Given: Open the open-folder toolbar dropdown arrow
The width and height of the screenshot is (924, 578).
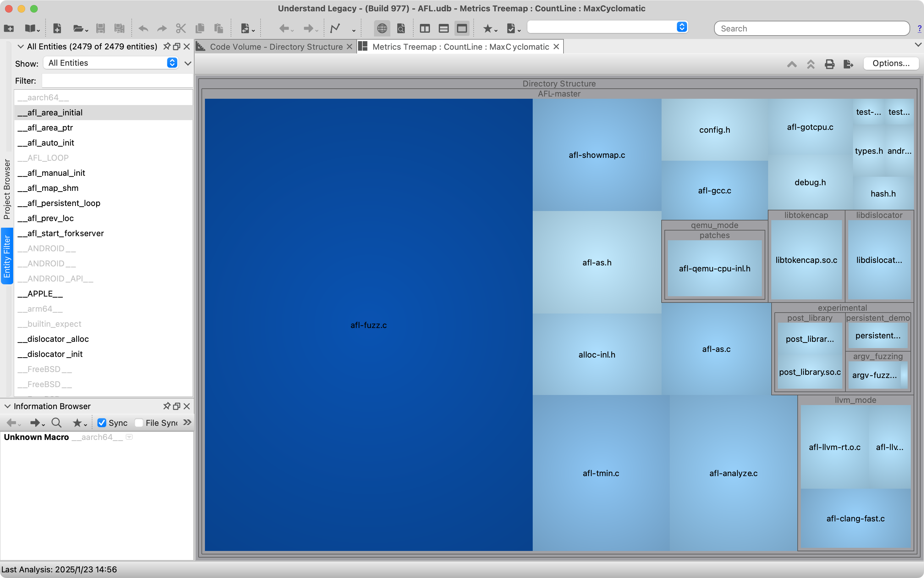Looking at the screenshot, I should point(87,31).
